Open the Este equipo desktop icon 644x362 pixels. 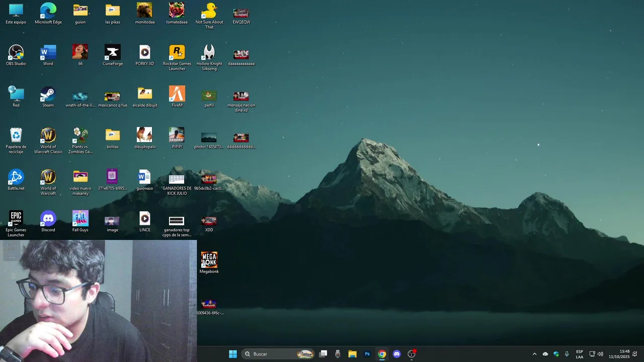coord(16,14)
